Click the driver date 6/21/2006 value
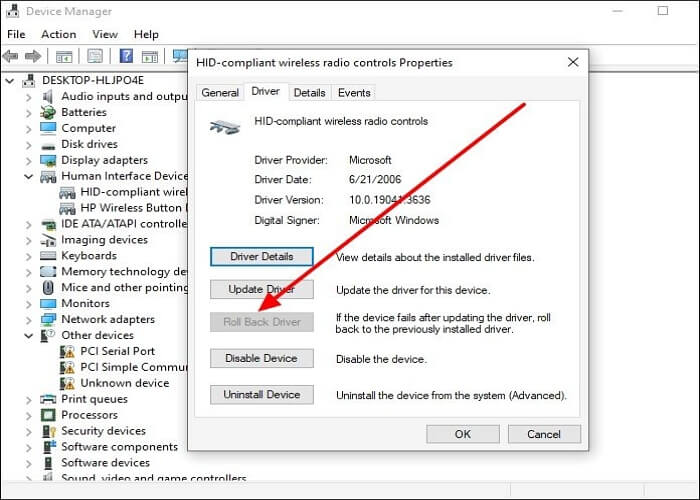Screen dimensions: 700x500 point(375,180)
